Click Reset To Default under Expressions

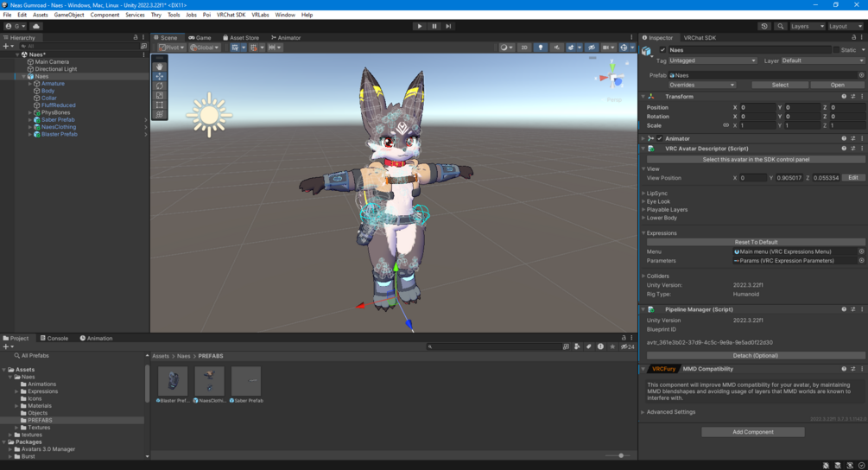[x=756, y=242]
